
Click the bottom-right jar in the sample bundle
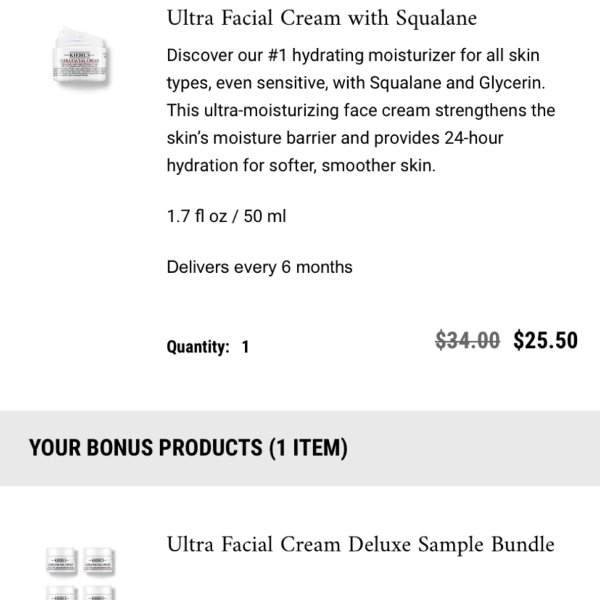(99, 593)
